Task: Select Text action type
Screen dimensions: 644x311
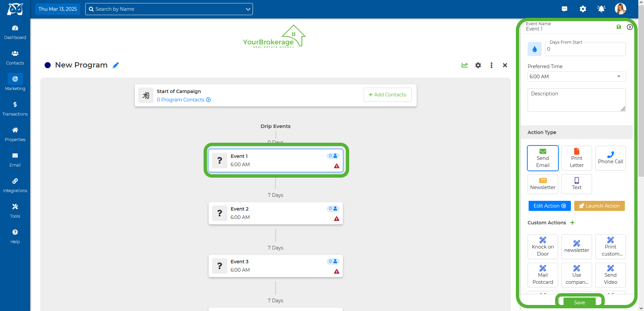Action: click(577, 184)
